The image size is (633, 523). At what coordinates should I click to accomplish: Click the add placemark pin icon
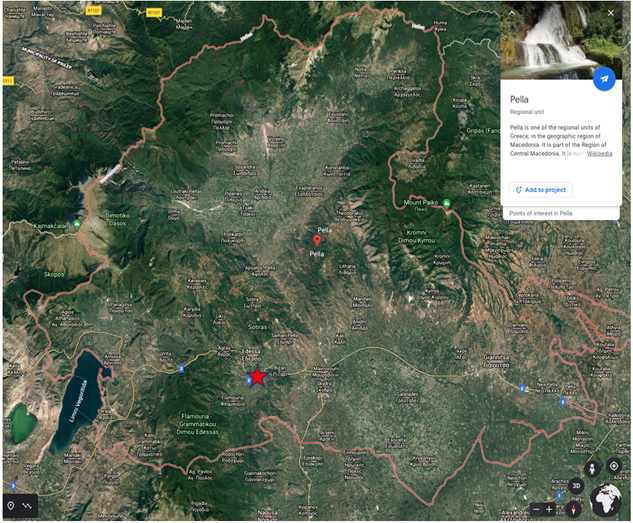coord(11,507)
